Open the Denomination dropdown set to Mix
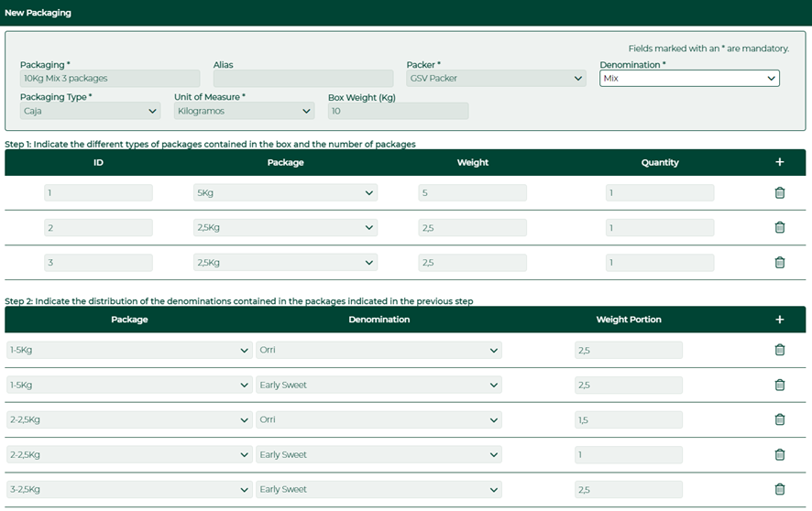 (x=689, y=79)
